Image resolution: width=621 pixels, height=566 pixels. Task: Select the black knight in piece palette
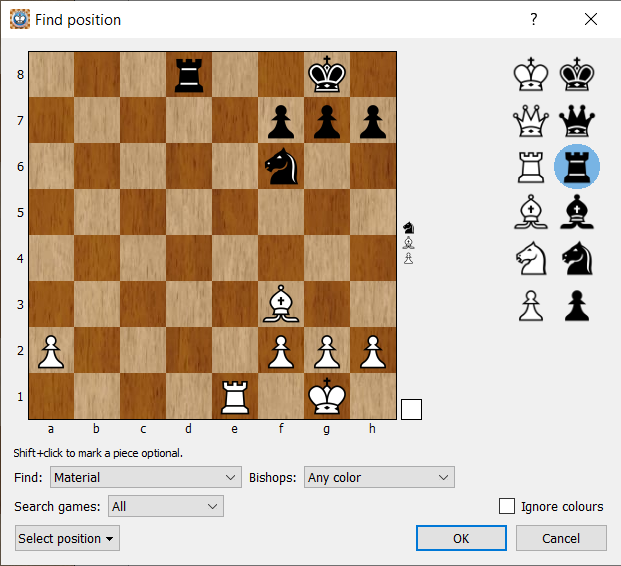point(577,259)
